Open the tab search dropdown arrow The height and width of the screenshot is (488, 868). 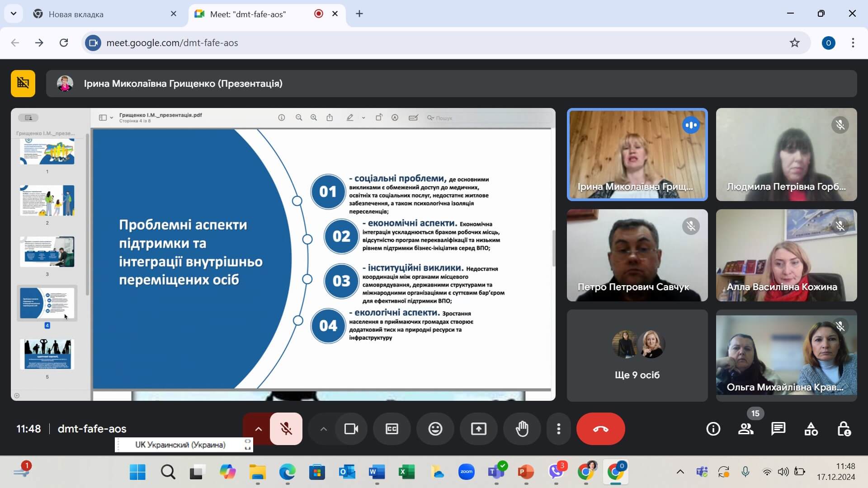14,14
